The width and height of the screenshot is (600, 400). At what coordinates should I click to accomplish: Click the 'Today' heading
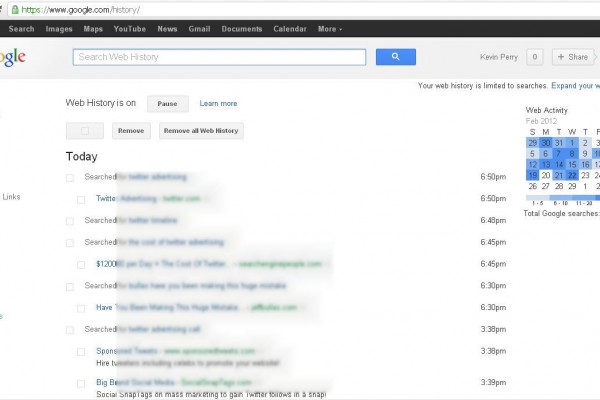tap(82, 157)
